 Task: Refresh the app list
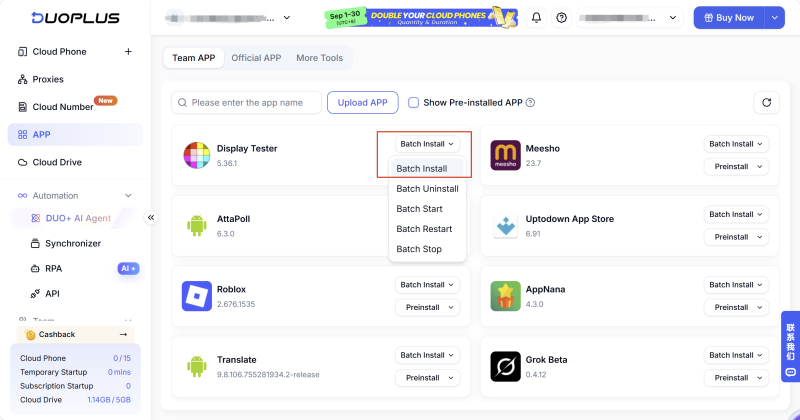[x=766, y=103]
